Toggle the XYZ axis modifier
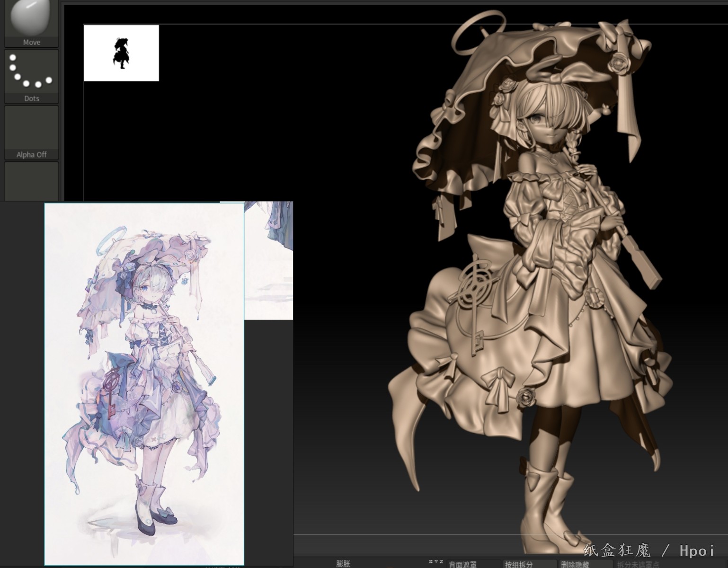The width and height of the screenshot is (728, 568). tap(436, 562)
